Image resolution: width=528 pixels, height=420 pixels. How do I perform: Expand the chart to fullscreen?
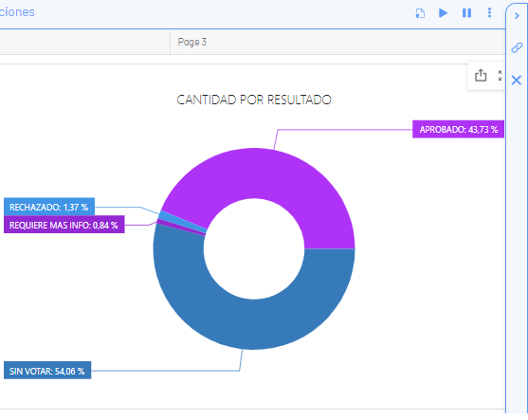[x=501, y=76]
